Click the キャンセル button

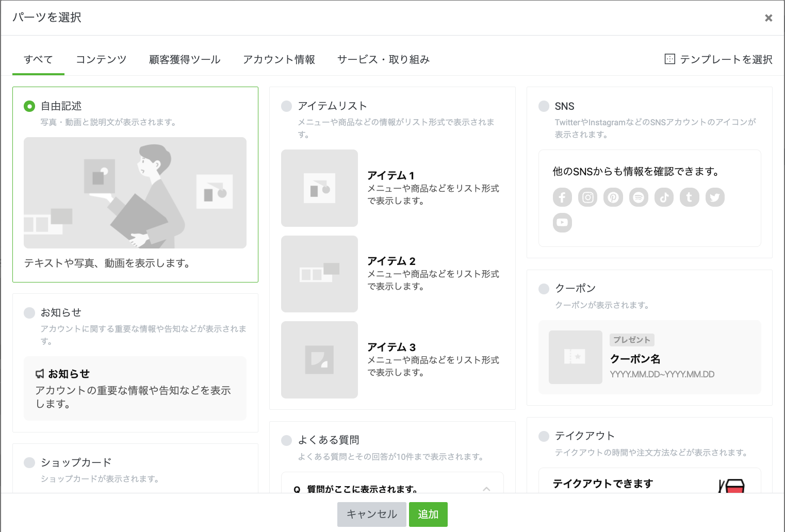(372, 514)
